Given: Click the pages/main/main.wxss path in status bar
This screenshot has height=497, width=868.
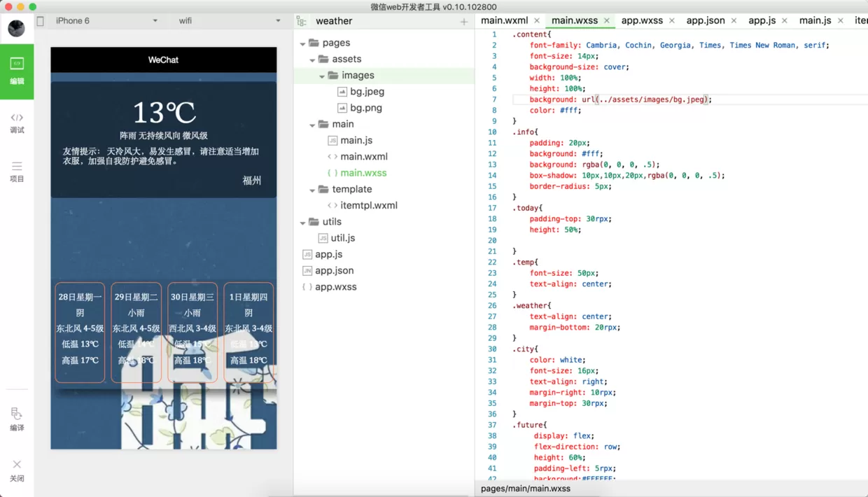Looking at the screenshot, I should coord(526,489).
